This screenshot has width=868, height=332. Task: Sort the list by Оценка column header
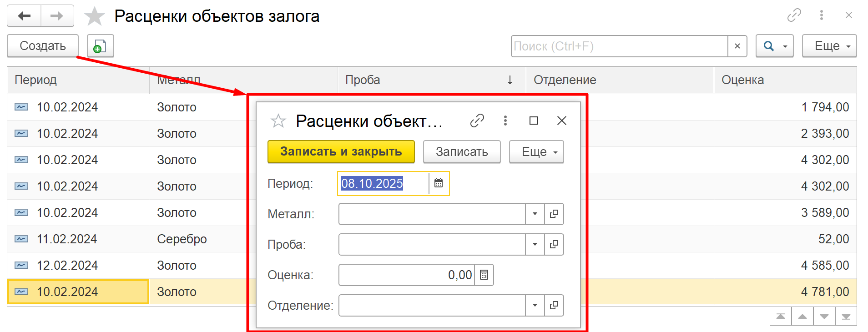coord(742,80)
